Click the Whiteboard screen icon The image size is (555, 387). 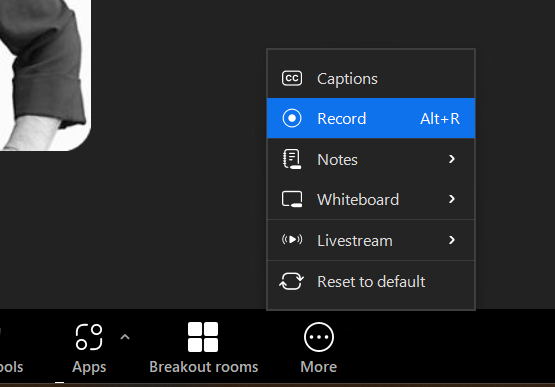pos(292,199)
